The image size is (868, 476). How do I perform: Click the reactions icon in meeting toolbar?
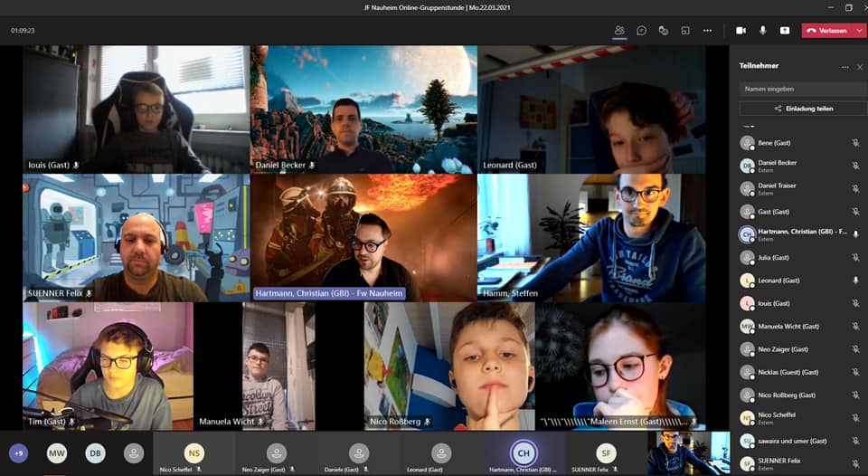coord(663,30)
